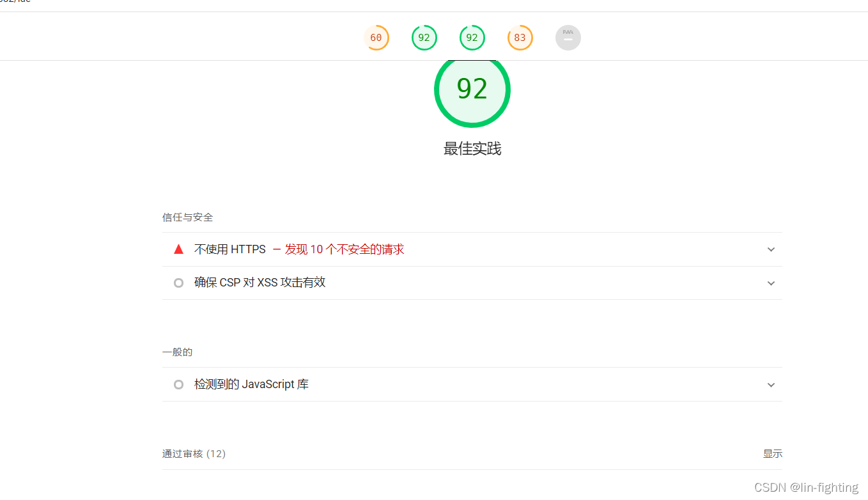The height and width of the screenshot is (500, 868).
Task: Click the gray PWA badge icon
Action: tap(568, 37)
